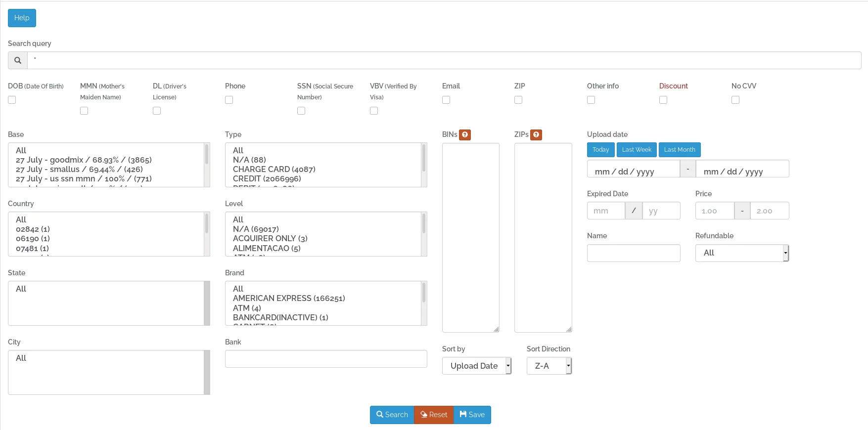The width and height of the screenshot is (868, 430).
Task: Click the Type list scrollbar
Action: [424, 165]
